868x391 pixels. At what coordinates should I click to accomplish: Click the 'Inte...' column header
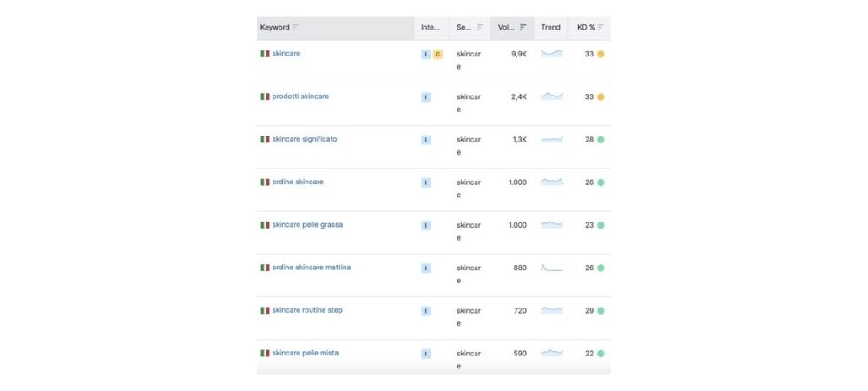click(x=431, y=28)
